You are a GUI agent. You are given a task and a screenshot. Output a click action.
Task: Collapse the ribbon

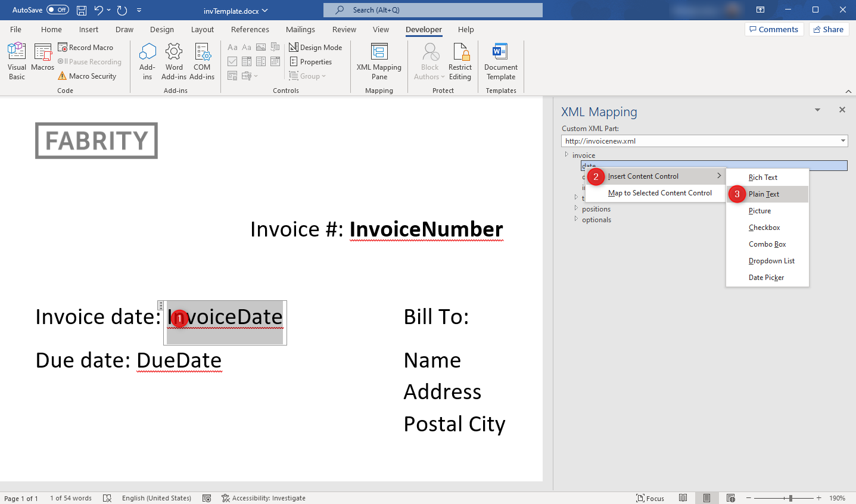pos(848,91)
